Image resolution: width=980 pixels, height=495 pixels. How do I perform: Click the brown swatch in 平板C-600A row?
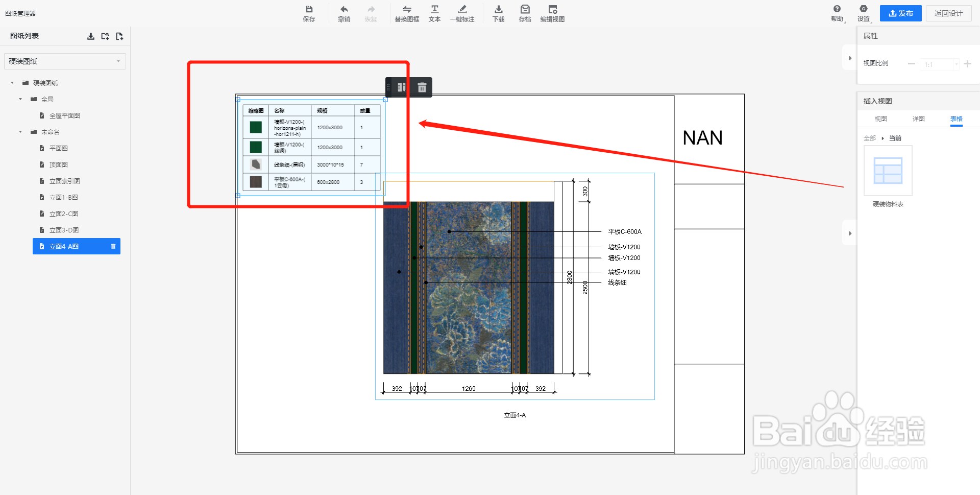point(256,182)
